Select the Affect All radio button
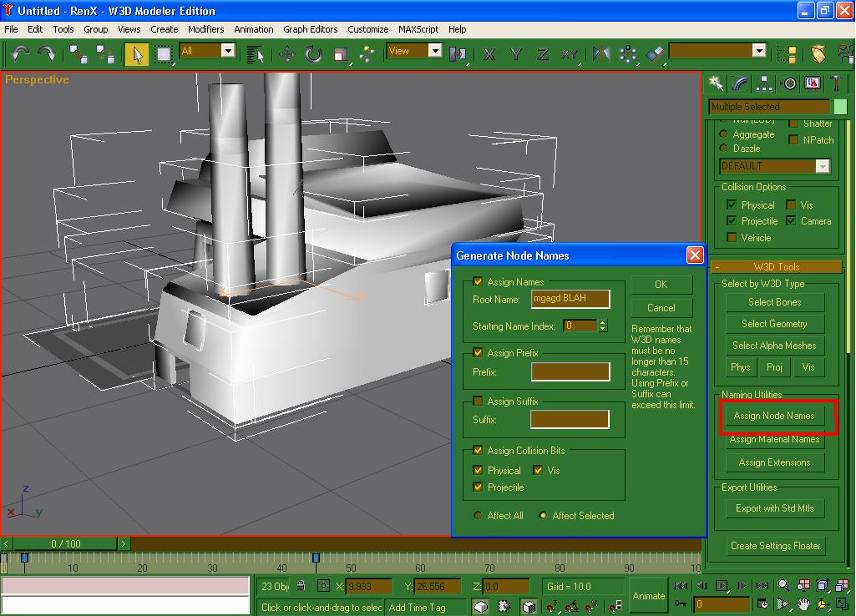Viewport: 856px width, 616px height. [478, 516]
